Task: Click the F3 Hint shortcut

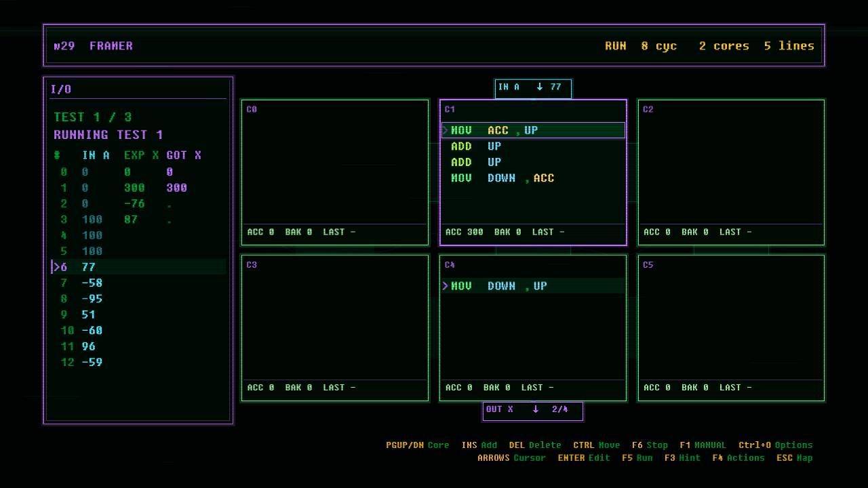Action: [682, 458]
